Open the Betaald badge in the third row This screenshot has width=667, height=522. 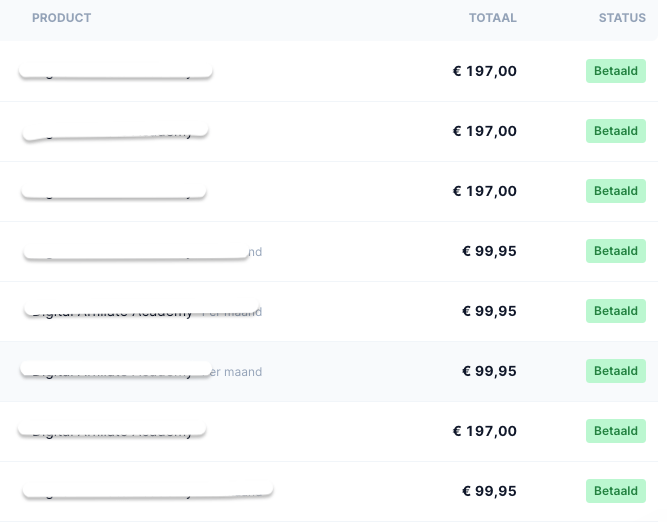(x=615, y=191)
